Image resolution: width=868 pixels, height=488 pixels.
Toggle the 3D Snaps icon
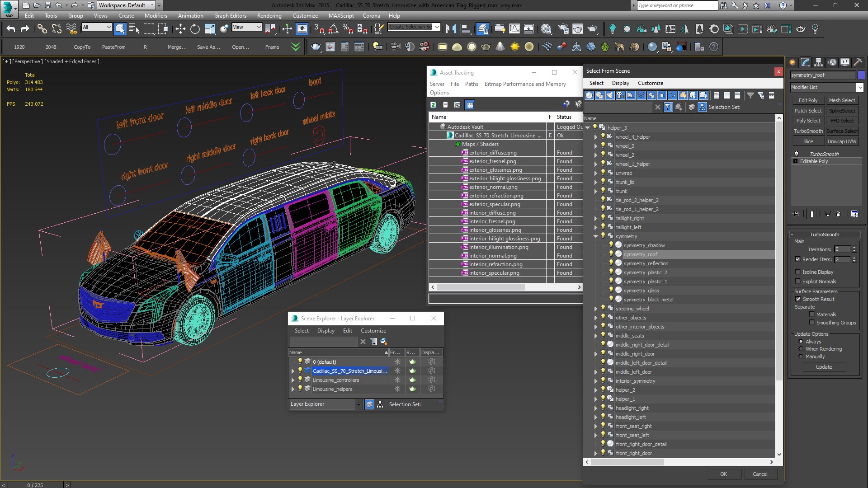[x=319, y=29]
